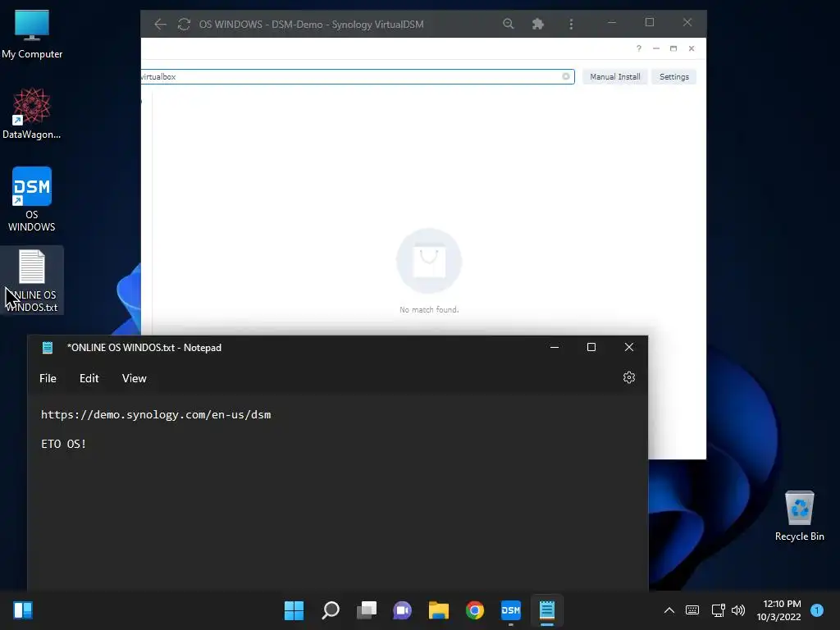Open Package Center Settings
The height and width of the screenshot is (630, 840).
click(x=674, y=76)
